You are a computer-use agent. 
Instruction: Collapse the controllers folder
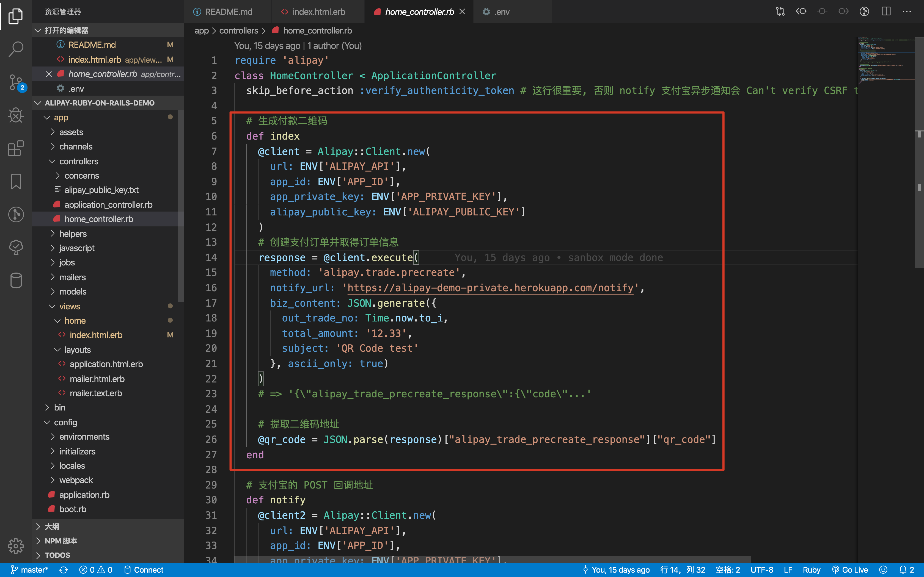[78, 161]
